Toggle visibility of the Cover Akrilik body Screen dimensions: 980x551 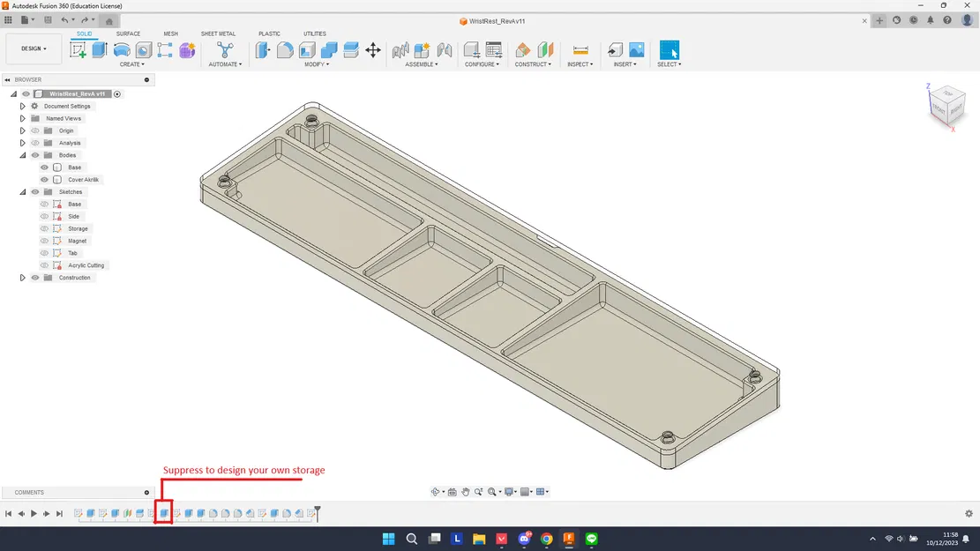(x=43, y=179)
